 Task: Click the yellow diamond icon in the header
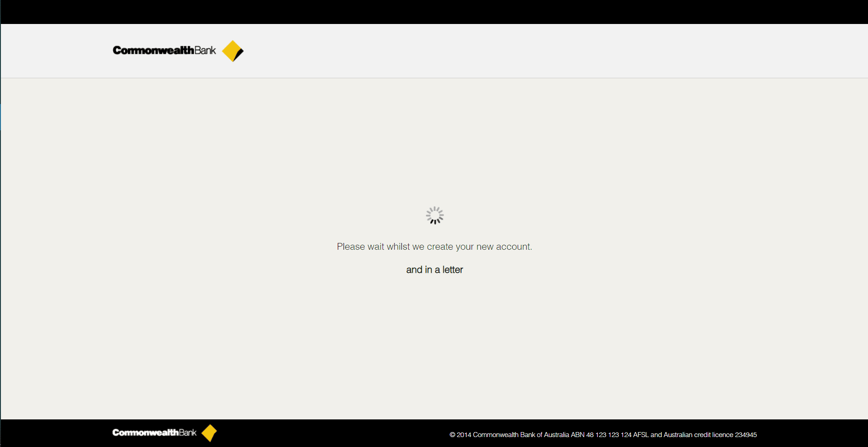coord(233,51)
